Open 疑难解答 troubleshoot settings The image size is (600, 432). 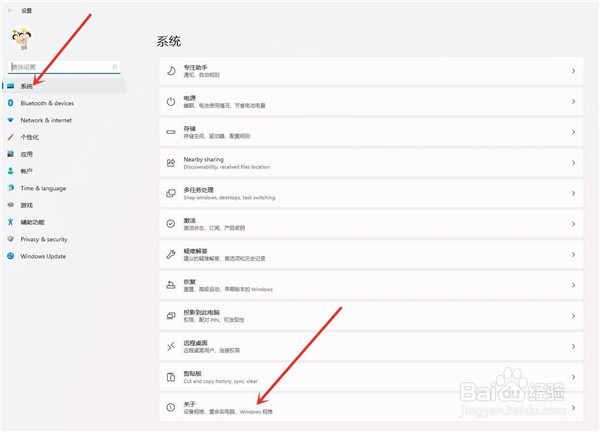tap(371, 254)
